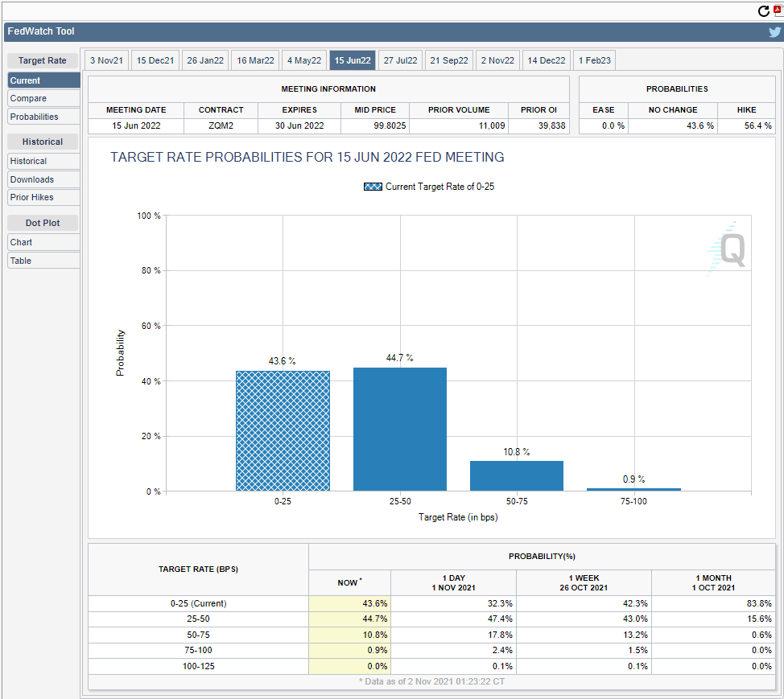View Prior Hikes page
Image resolution: width=784 pixels, height=699 pixels.
[43, 197]
